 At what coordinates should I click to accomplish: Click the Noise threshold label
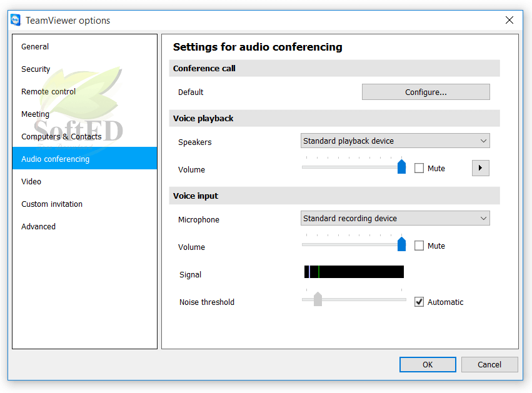pyautogui.click(x=207, y=302)
